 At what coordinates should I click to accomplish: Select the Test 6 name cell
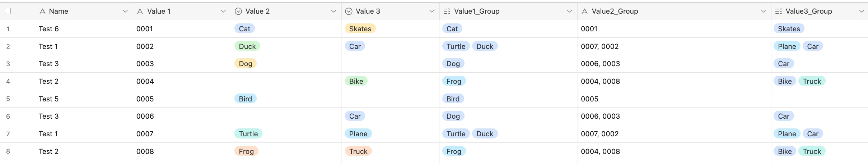(x=49, y=29)
